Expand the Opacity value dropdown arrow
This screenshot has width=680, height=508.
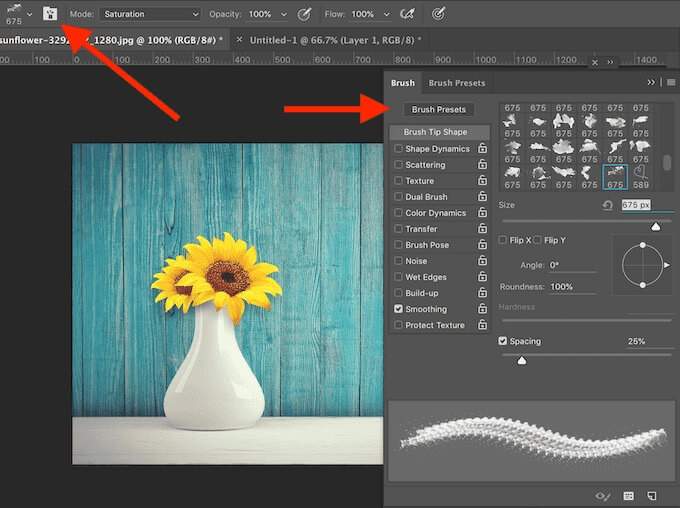(x=284, y=14)
